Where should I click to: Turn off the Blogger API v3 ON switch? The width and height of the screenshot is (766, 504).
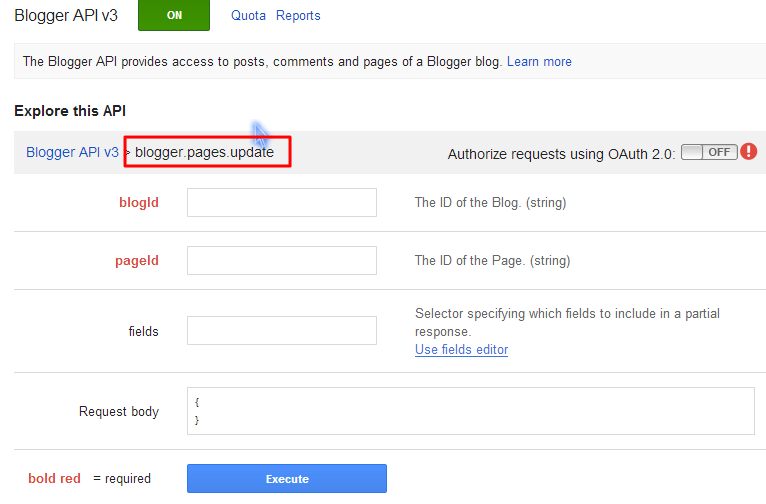tap(174, 15)
